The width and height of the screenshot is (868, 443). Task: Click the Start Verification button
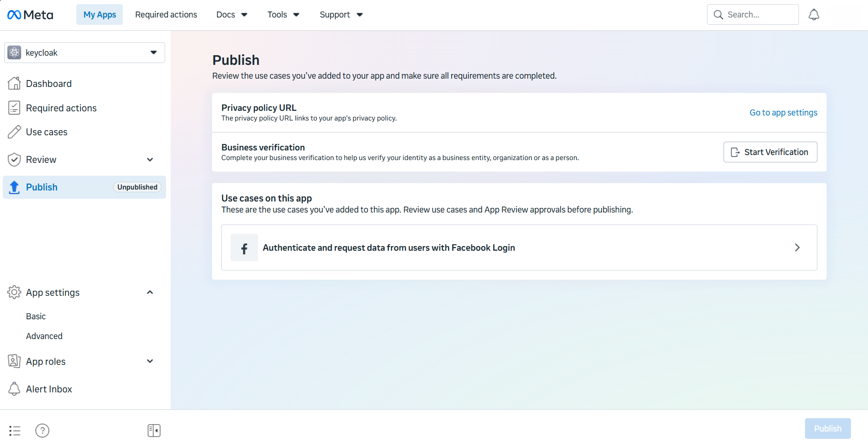point(770,152)
